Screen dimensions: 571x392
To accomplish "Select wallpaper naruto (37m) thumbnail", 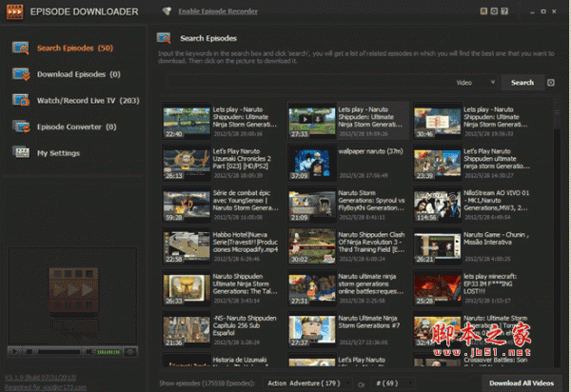I will 312,164.
